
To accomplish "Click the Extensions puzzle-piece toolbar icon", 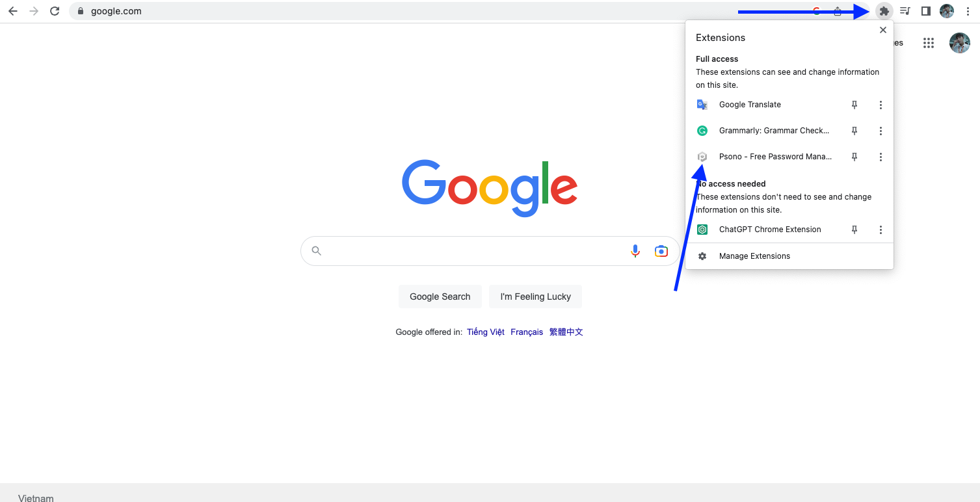I will pos(884,11).
